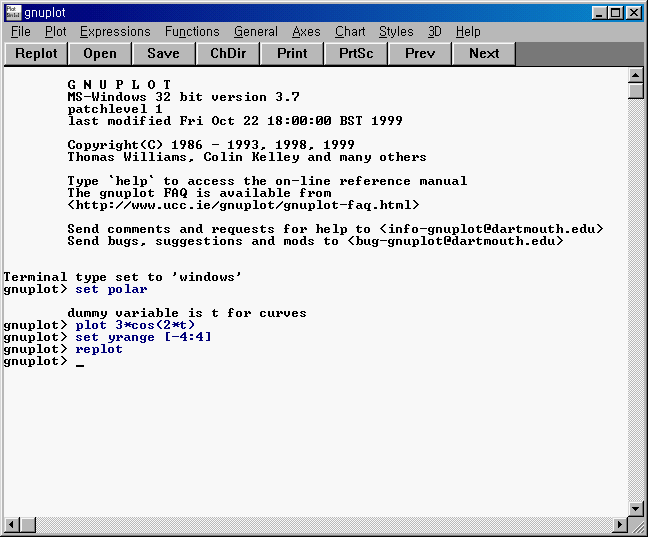The width and height of the screenshot is (648, 537).
Task: Click 'MS-Windows 32 bit version 3.7' text
Action: tap(183, 97)
